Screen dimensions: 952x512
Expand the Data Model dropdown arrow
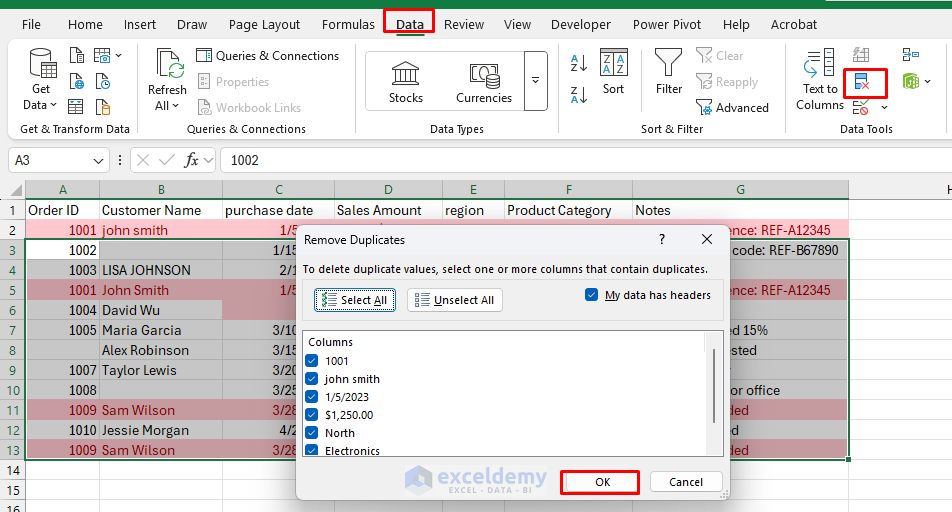coord(927,81)
